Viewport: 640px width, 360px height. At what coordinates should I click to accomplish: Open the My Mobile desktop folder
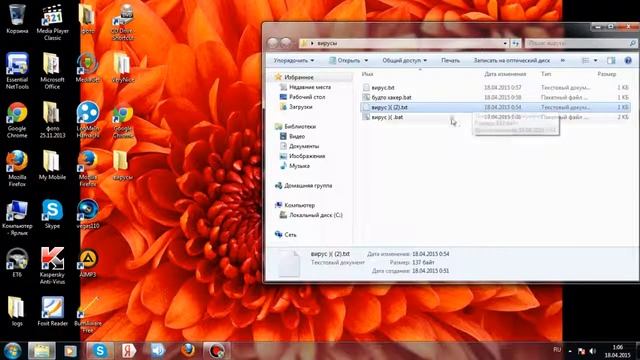(52, 165)
